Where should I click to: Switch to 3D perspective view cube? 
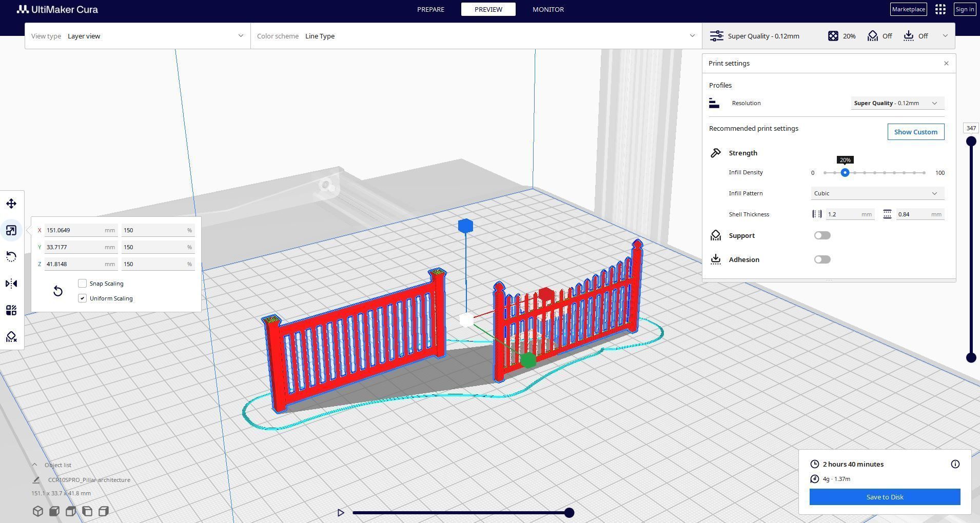point(38,511)
